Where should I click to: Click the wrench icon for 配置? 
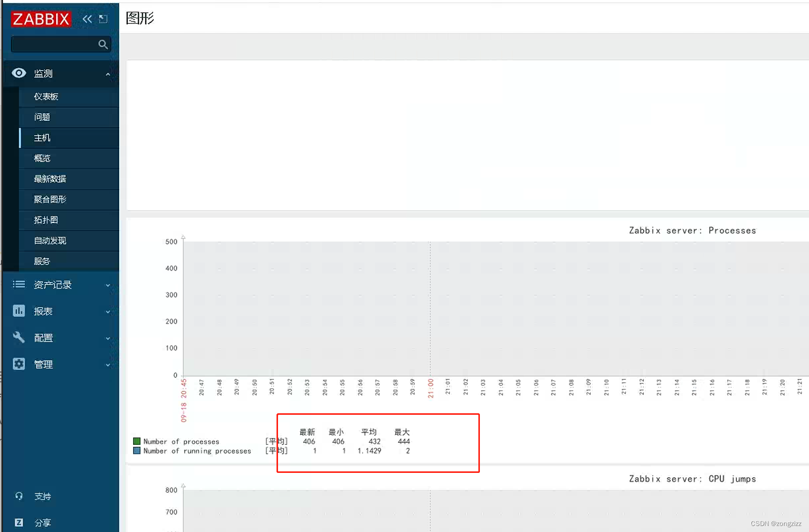coord(19,337)
